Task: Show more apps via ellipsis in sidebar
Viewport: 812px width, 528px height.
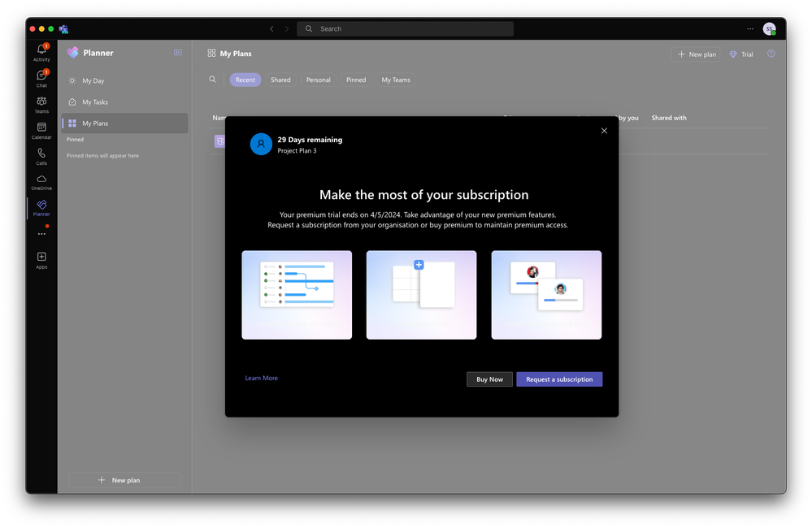Action: [x=41, y=234]
